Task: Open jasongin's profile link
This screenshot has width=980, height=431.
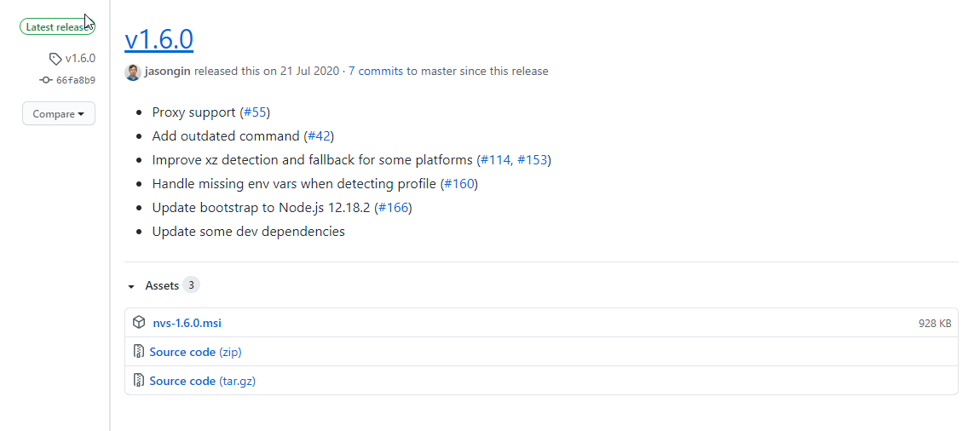Action: pos(168,72)
